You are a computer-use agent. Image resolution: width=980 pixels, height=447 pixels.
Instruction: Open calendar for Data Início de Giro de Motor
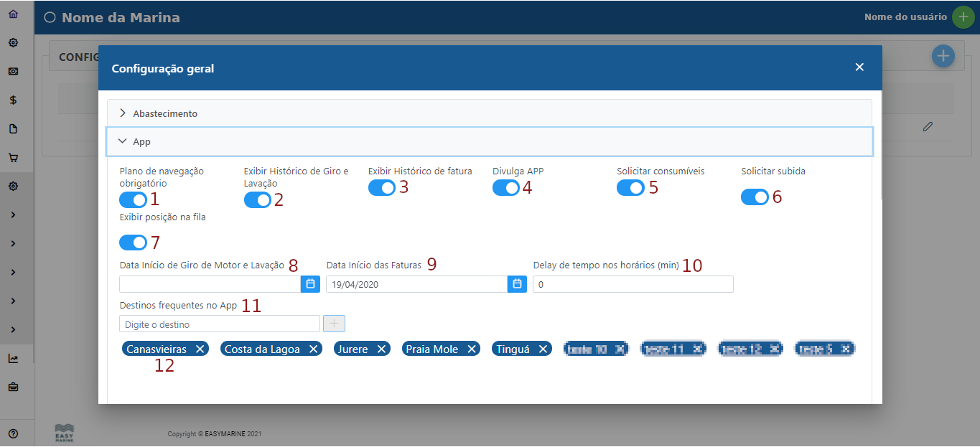(310, 284)
